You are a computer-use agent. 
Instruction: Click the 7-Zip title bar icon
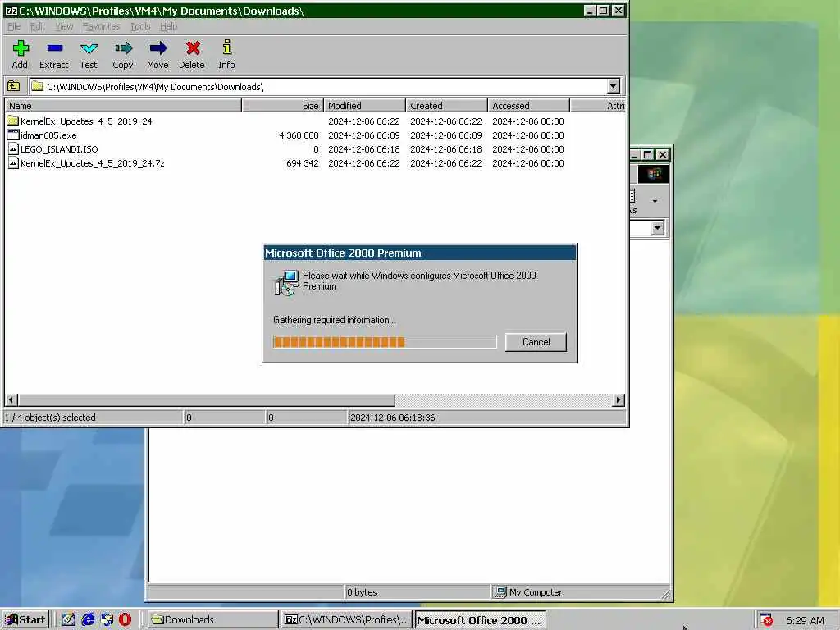click(11, 10)
